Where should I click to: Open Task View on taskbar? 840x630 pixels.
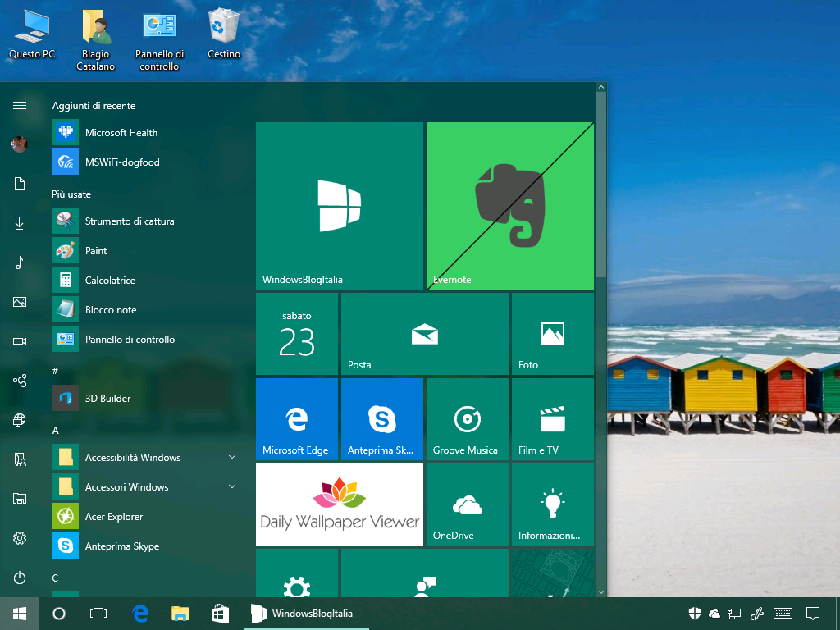pos(98,614)
